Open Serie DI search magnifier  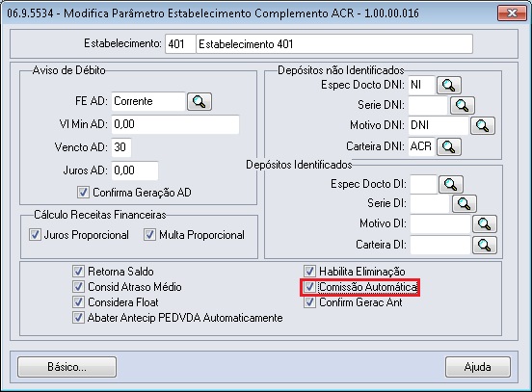[x=465, y=203]
